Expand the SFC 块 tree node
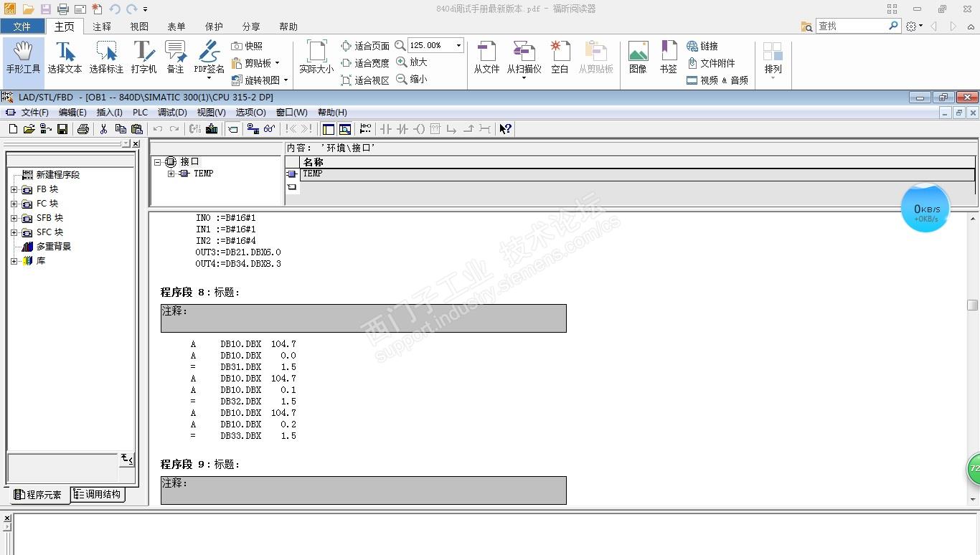Viewport: 980px width, 555px height. (14, 232)
